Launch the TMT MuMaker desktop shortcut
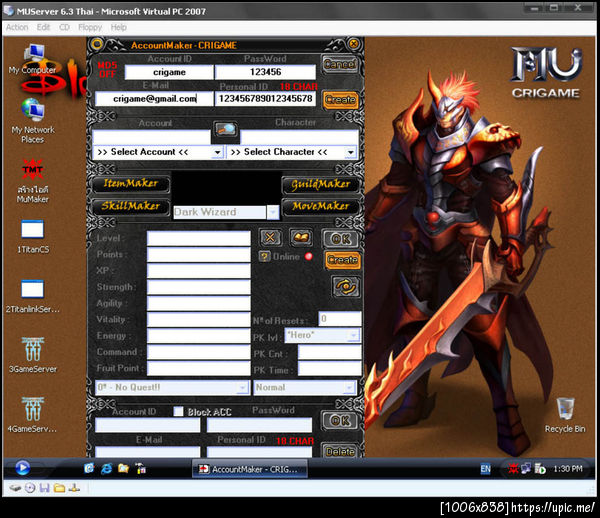The height and width of the screenshot is (518, 600). [x=33, y=181]
